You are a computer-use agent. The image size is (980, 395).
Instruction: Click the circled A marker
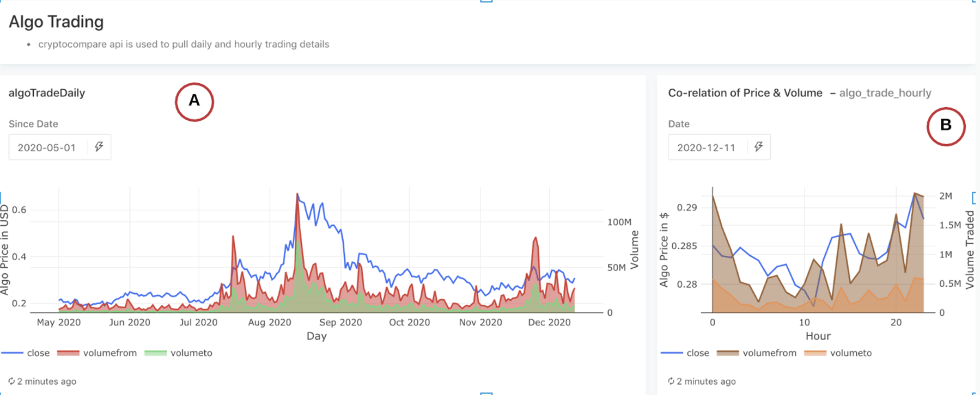[194, 102]
